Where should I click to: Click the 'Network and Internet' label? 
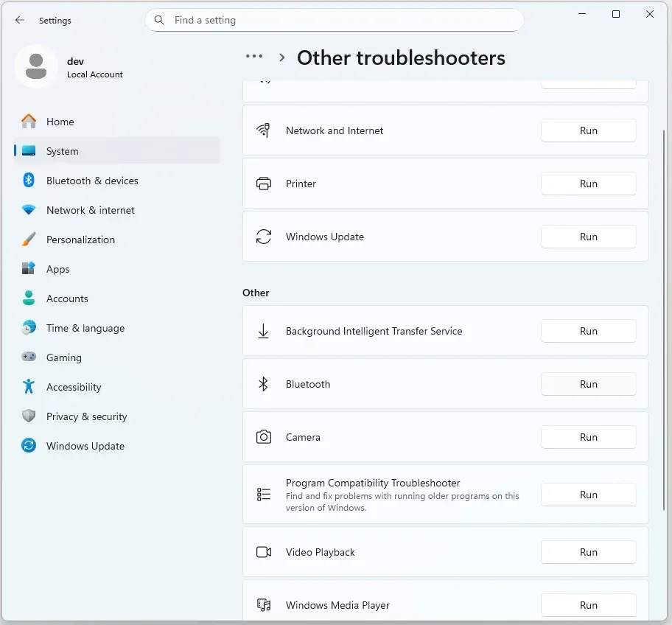pos(335,130)
